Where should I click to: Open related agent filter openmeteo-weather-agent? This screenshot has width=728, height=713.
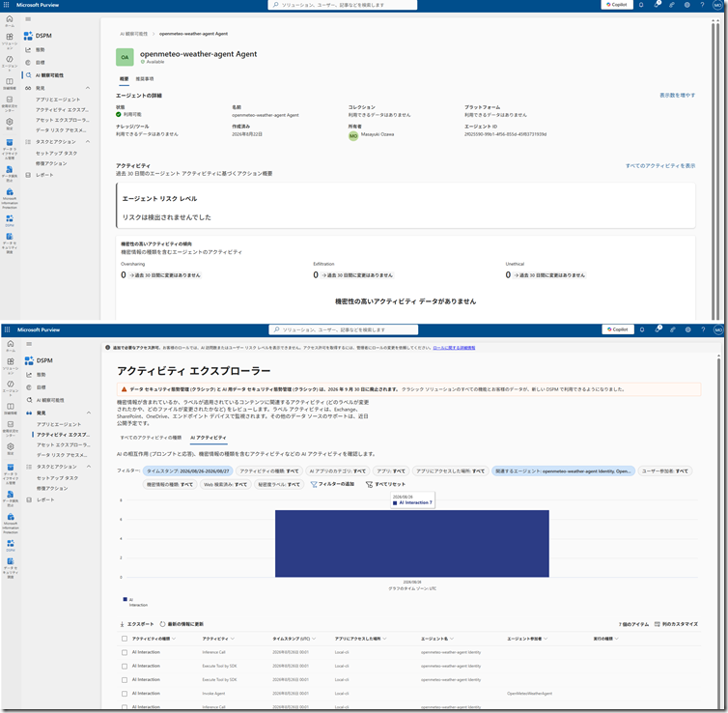pyautogui.click(x=563, y=471)
